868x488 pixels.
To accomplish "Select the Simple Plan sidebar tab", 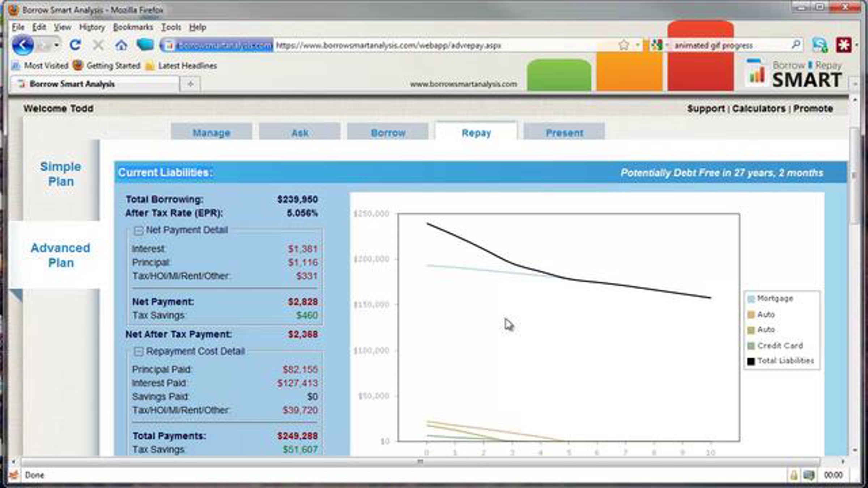I will pos(61,174).
